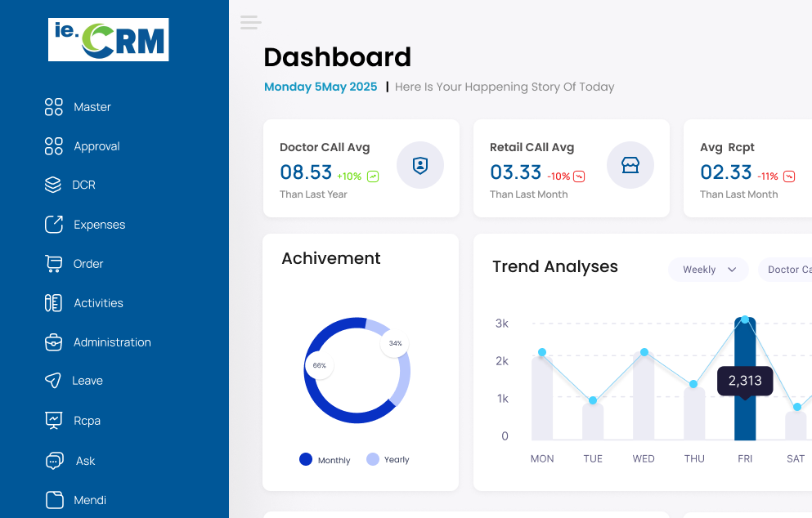Open the Approval menu

(x=96, y=146)
